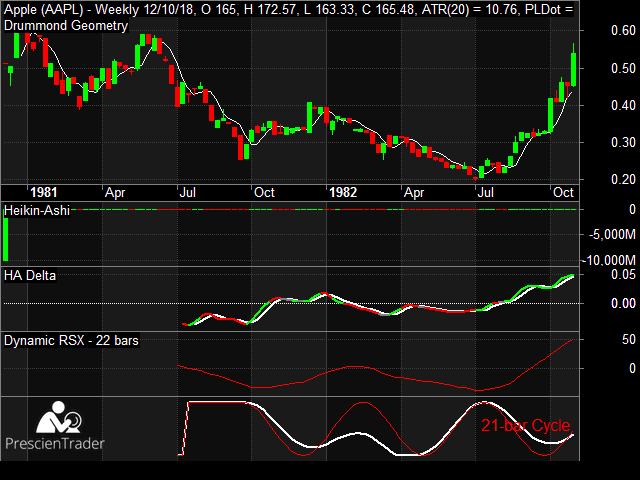The image size is (640, 480).
Task: Select the Dynamic RSX - 22 bars label
Action: 71,340
